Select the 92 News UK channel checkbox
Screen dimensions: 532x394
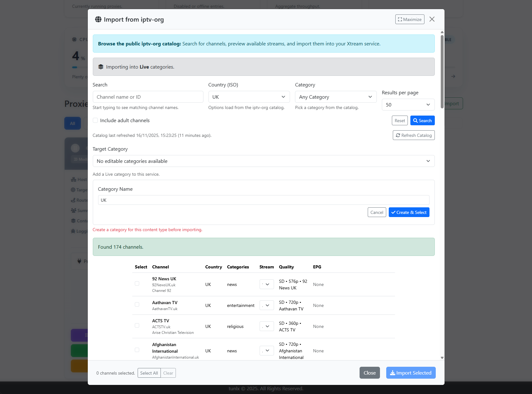point(137,283)
